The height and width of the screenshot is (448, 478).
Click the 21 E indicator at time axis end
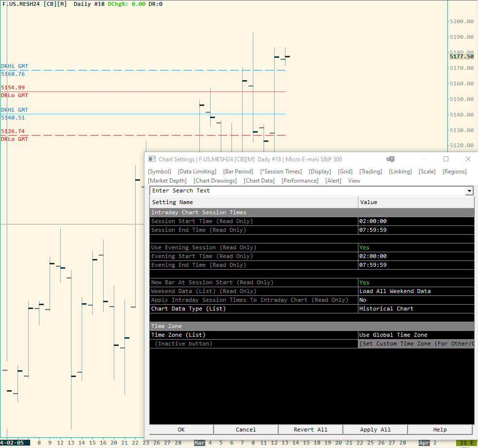point(467,443)
